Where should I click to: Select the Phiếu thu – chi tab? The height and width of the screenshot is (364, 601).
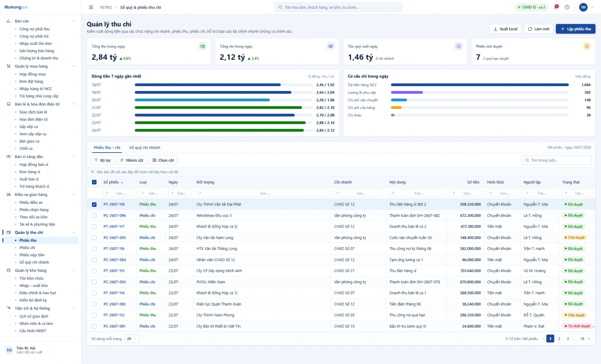click(x=107, y=148)
